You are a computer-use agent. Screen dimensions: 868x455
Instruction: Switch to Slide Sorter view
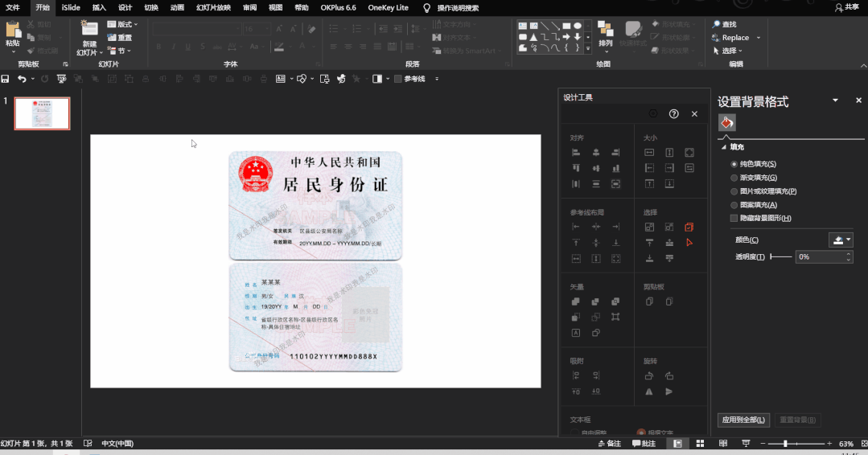700,444
